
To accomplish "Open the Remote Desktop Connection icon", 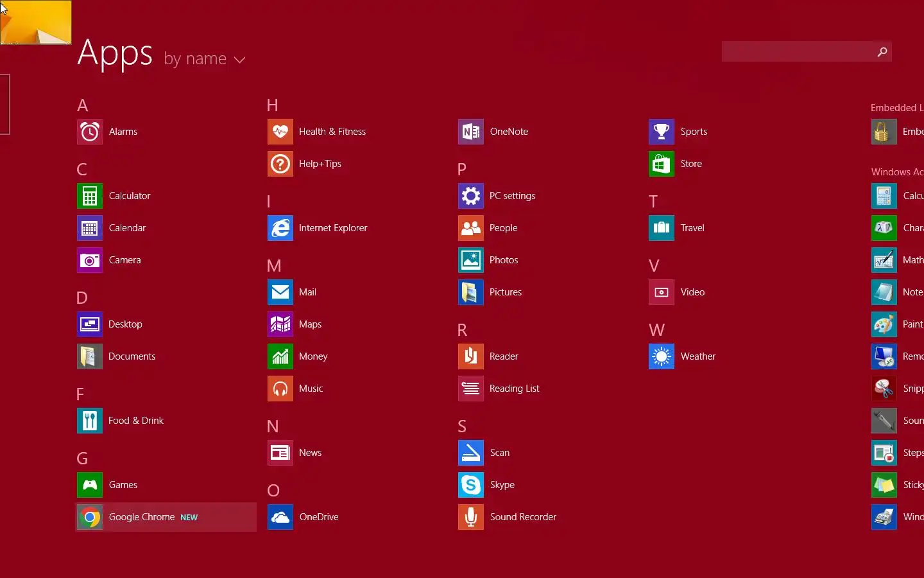I will (884, 356).
